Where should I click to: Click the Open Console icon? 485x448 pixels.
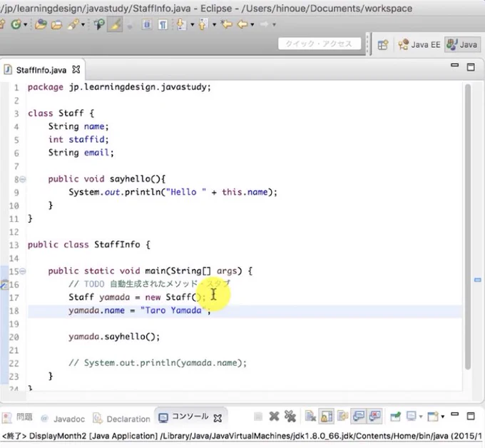click(433, 417)
